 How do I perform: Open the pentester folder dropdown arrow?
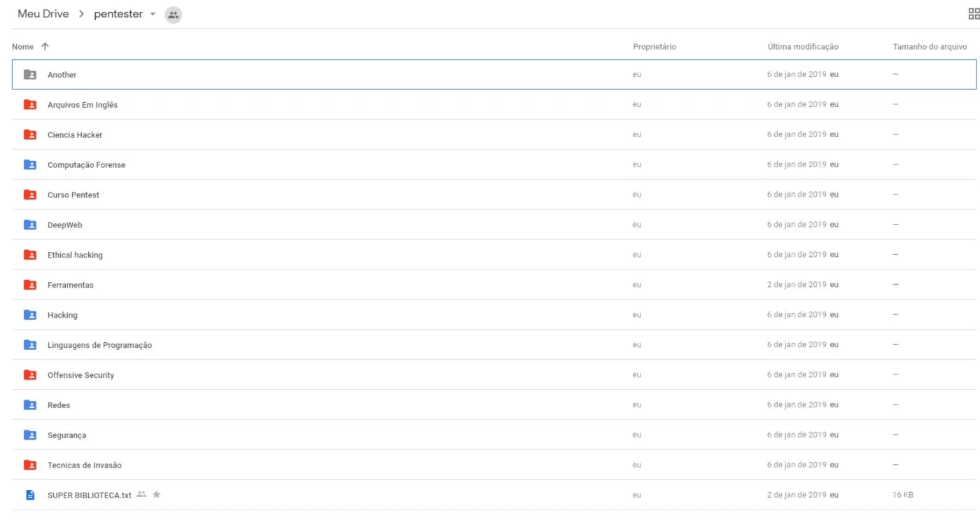click(153, 14)
